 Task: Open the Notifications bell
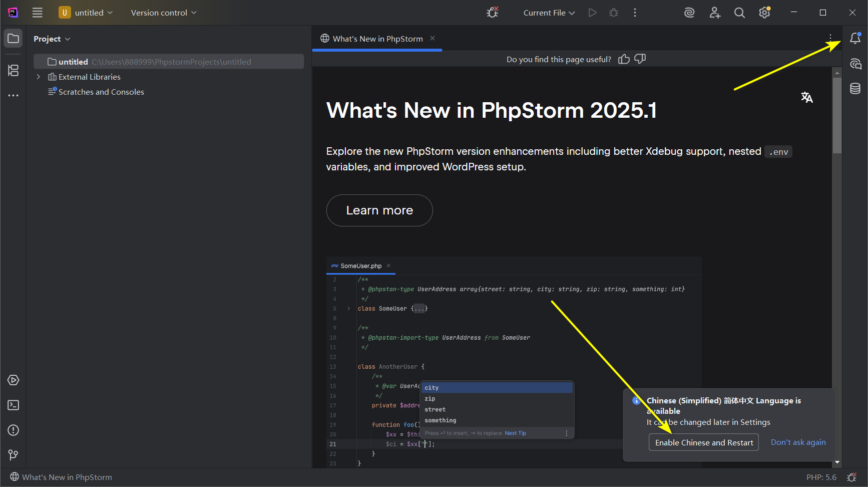click(855, 38)
